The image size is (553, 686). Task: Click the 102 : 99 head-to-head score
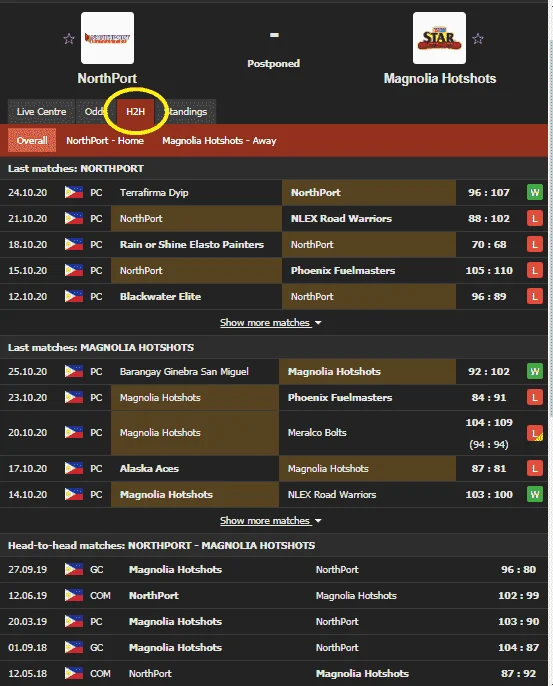518,595
